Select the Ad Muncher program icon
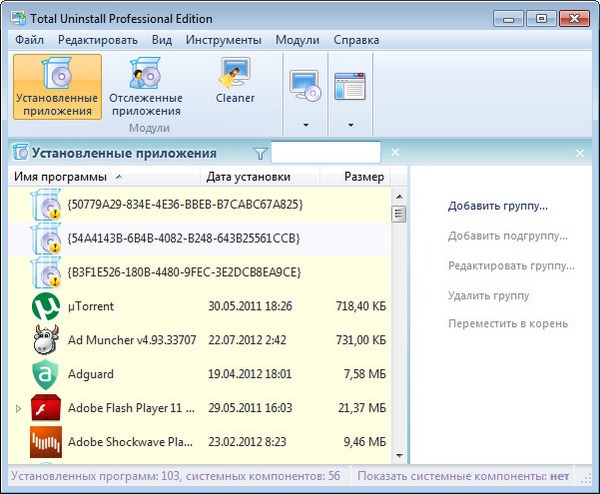 pyautogui.click(x=46, y=338)
